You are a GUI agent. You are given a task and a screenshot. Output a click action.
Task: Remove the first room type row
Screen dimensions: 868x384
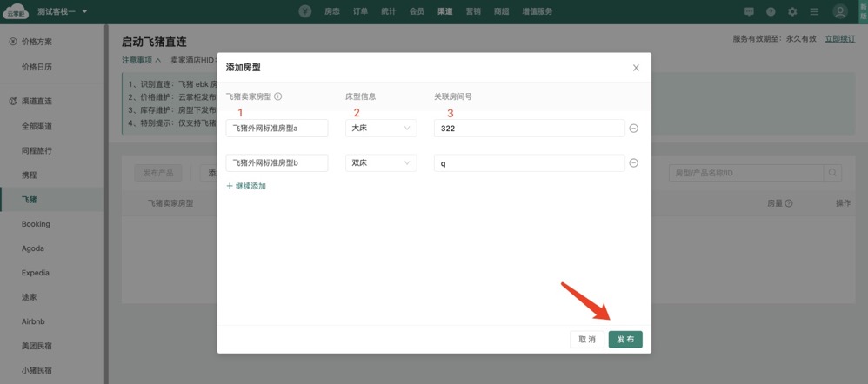634,129
